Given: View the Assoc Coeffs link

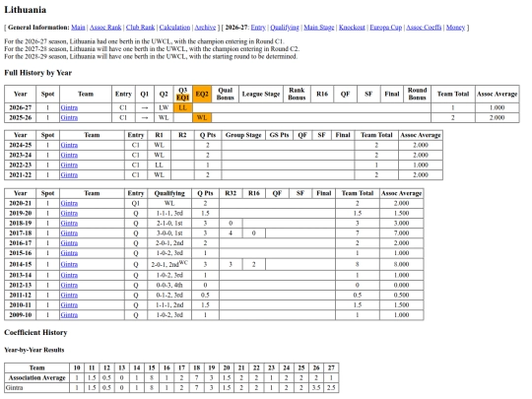Looking at the screenshot, I should 424,28.
